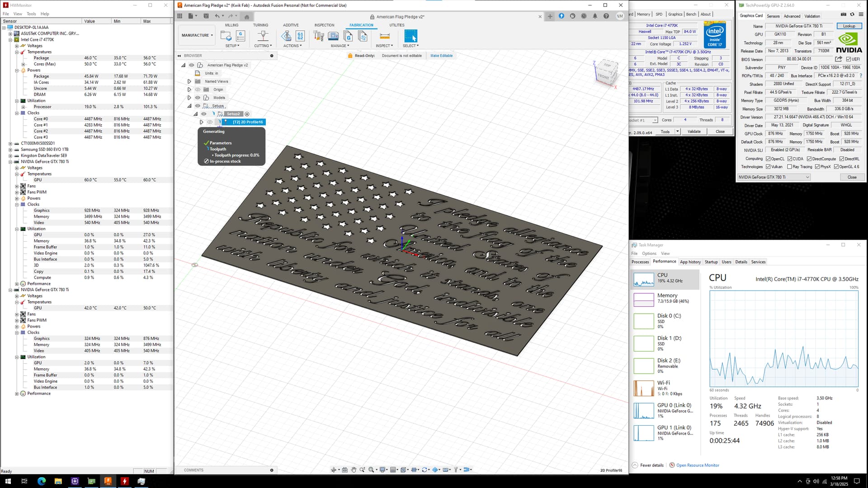The image size is (868, 488).
Task: Open the Fusion job status clock icon
Action: [x=584, y=16]
